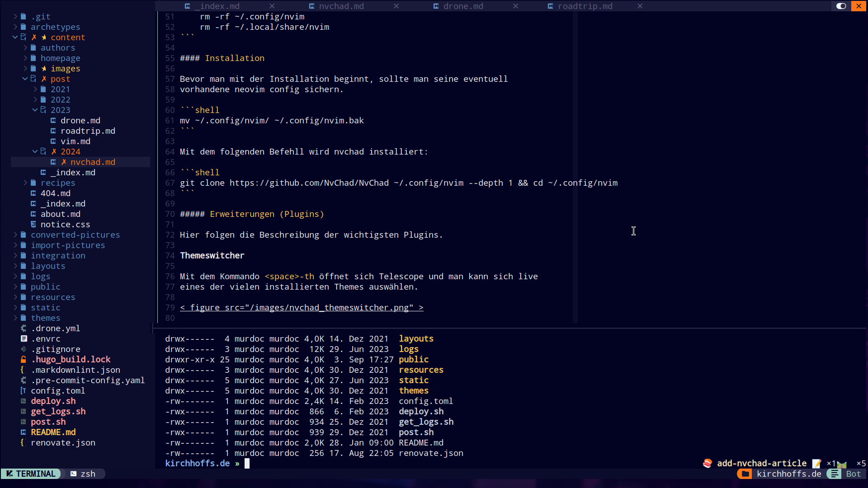The image size is (868, 488).
Task: Expand the recipes folder chevron
Action: point(25,183)
